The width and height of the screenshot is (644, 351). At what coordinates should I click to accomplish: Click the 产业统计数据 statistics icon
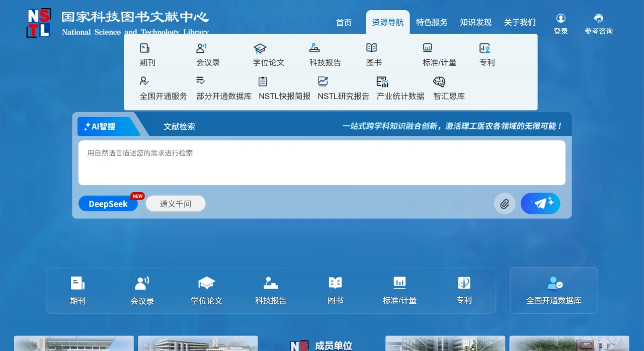tap(382, 81)
